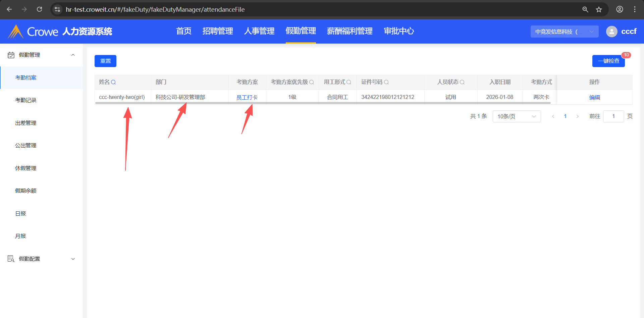Open the 人事管理 top menu
Viewport: 644px width, 318px height.
click(x=259, y=31)
